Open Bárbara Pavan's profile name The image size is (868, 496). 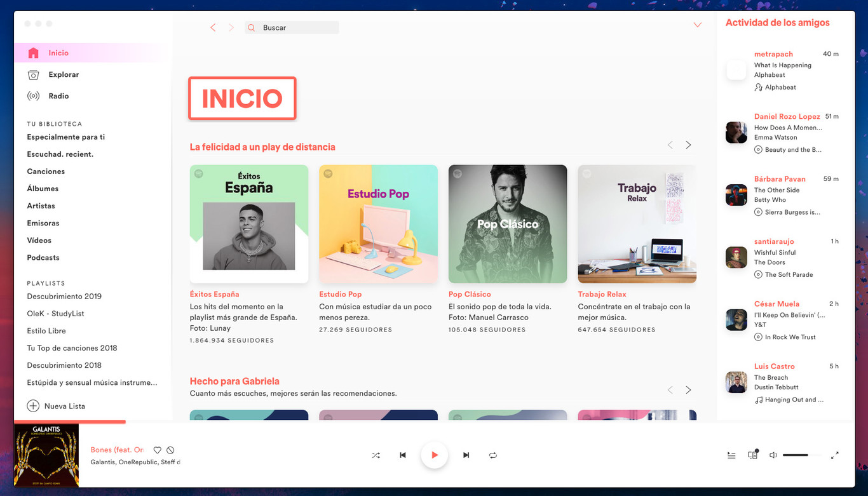coord(780,179)
